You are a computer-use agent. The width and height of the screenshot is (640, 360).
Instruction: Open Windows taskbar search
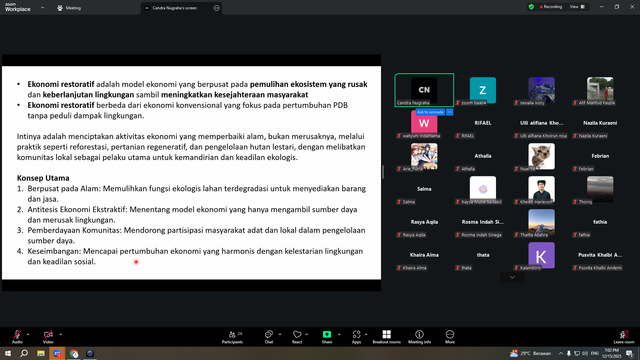click(24, 353)
